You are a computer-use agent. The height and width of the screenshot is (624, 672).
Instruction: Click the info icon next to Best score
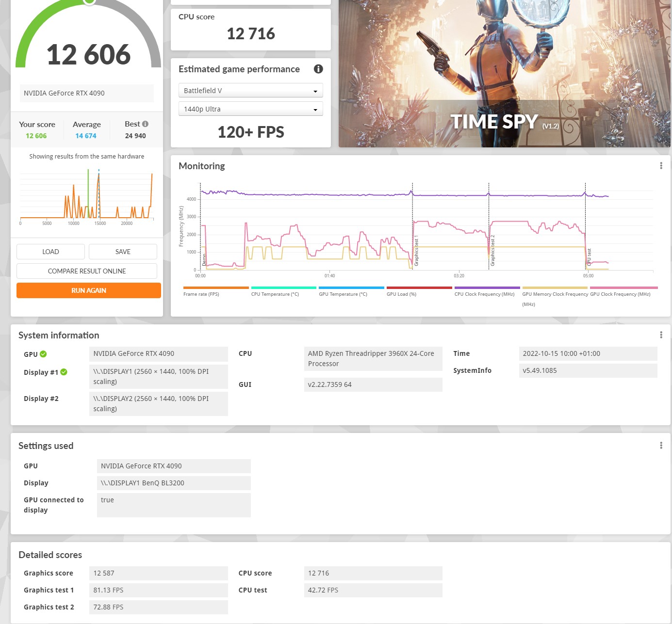[145, 124]
